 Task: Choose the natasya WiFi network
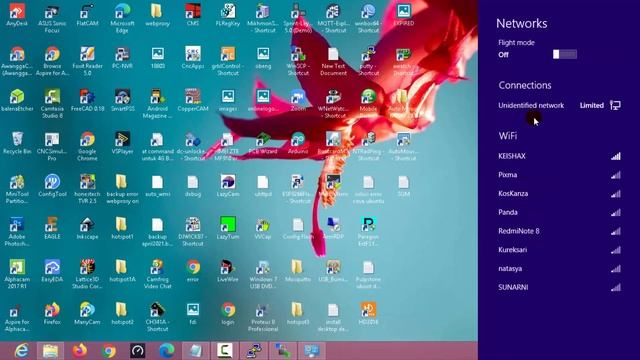559,269
